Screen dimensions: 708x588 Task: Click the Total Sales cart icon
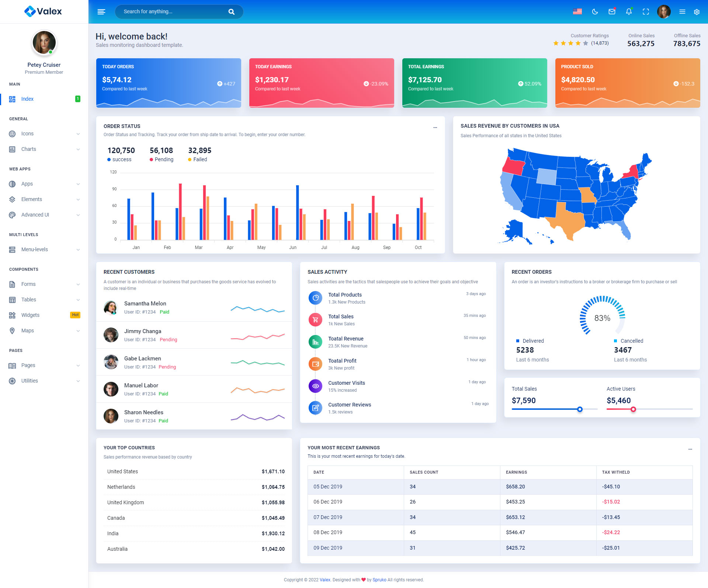click(x=315, y=320)
